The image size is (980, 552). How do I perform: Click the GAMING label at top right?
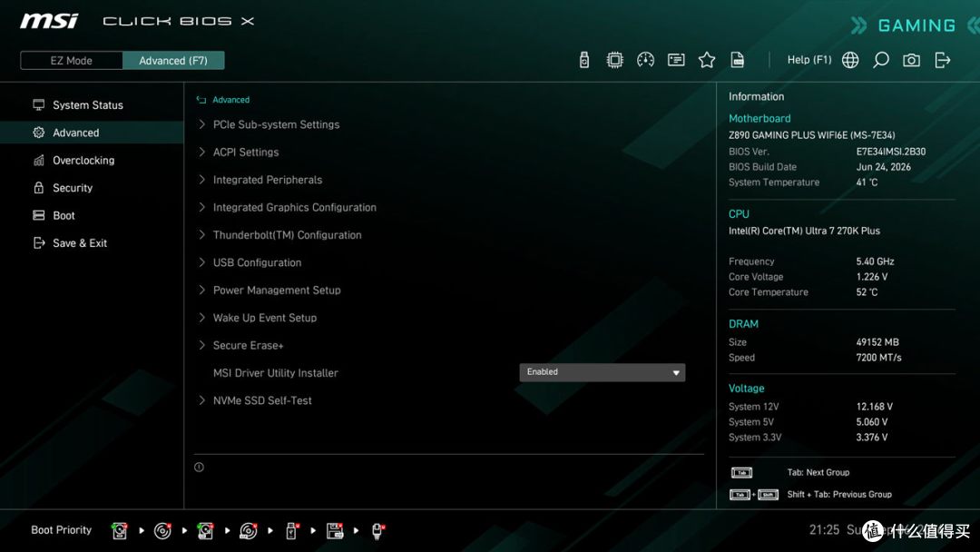click(x=916, y=25)
